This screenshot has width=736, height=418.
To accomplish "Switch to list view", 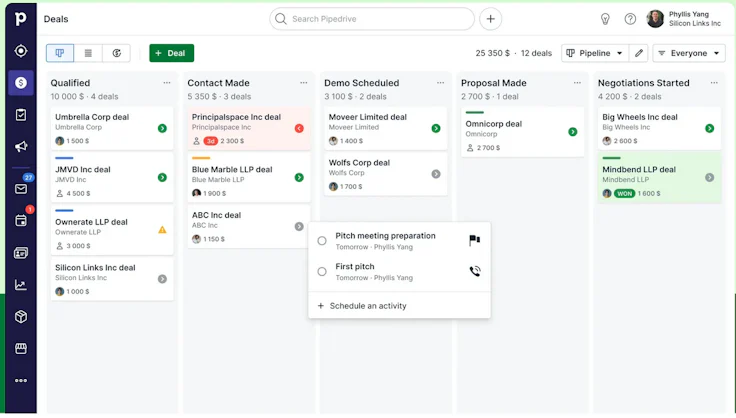I will point(88,53).
